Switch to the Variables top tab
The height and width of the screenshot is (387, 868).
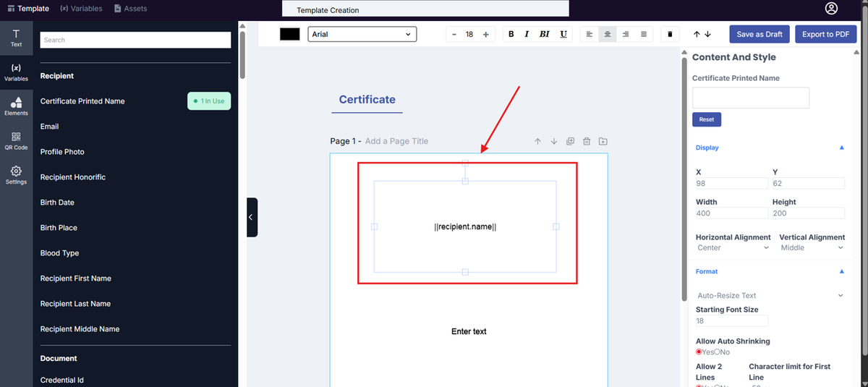(80, 9)
